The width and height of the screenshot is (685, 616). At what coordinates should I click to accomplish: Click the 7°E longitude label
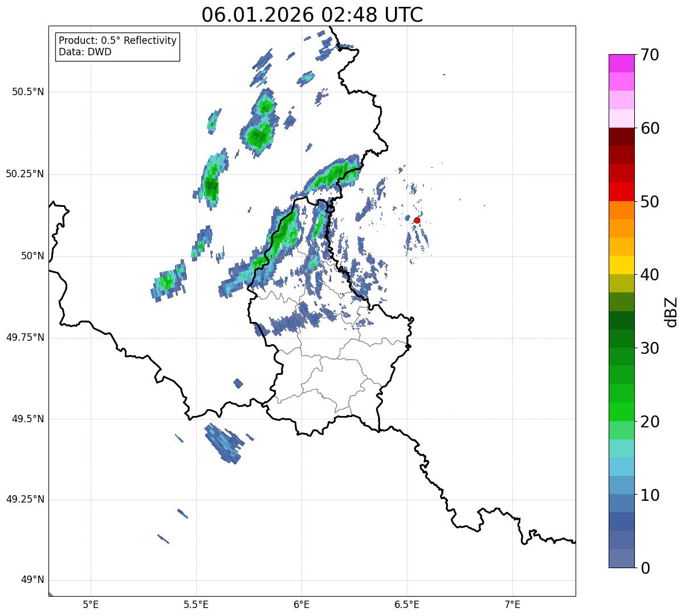(512, 604)
